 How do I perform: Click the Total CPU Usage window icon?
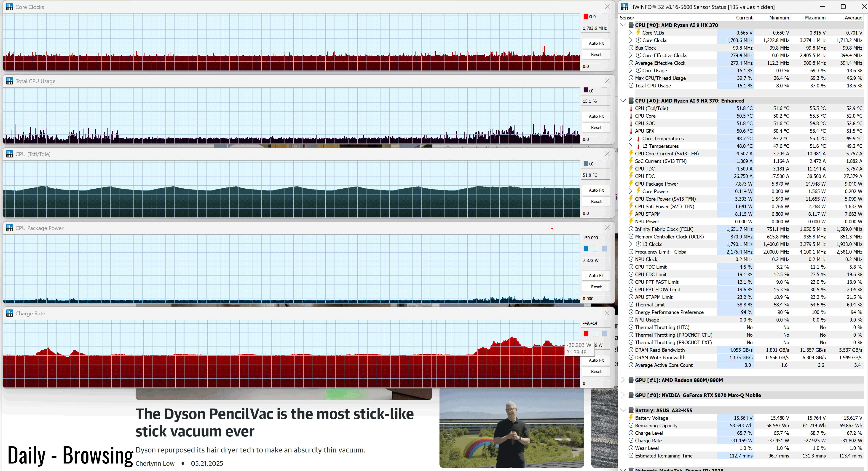(x=9, y=81)
